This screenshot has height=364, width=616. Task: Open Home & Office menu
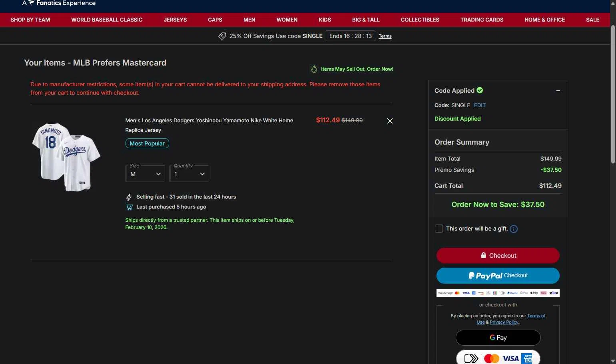(x=544, y=20)
